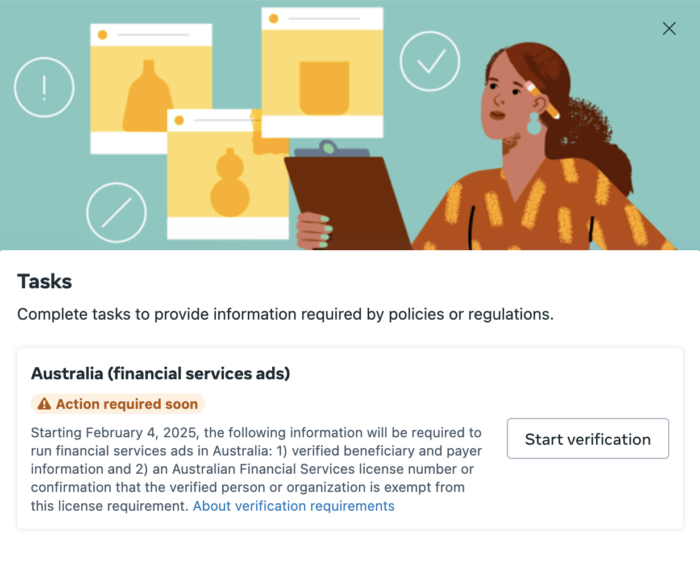This screenshot has width=700, height=563.
Task: Click the ad card showing a cup
Action: 322,72
